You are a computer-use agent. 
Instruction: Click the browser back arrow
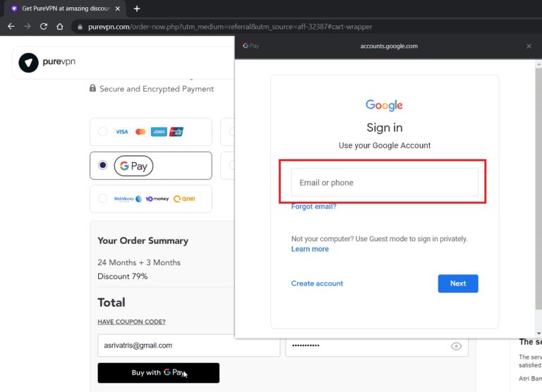click(11, 27)
